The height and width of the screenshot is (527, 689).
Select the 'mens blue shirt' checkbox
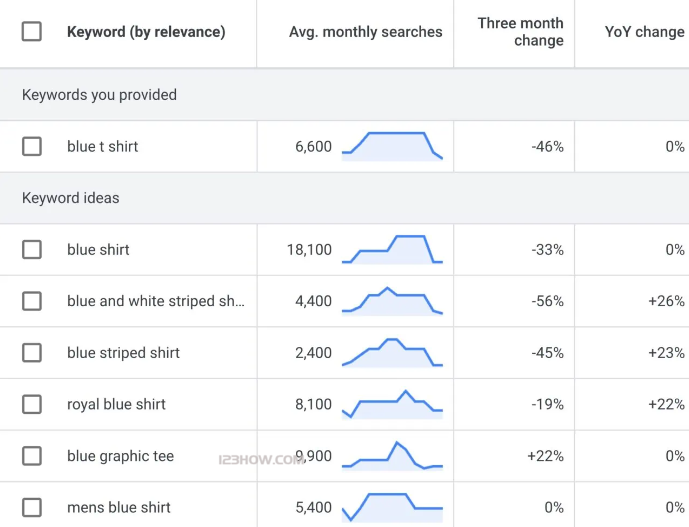tap(32, 508)
